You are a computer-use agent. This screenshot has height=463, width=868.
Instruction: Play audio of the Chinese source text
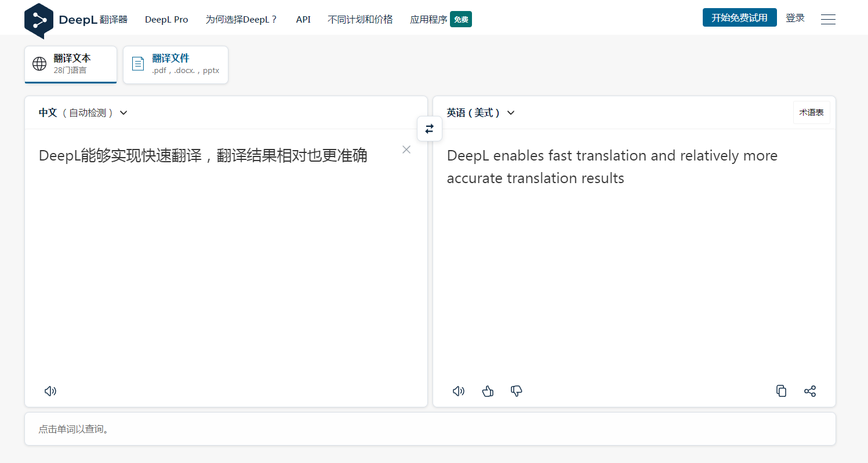50,391
